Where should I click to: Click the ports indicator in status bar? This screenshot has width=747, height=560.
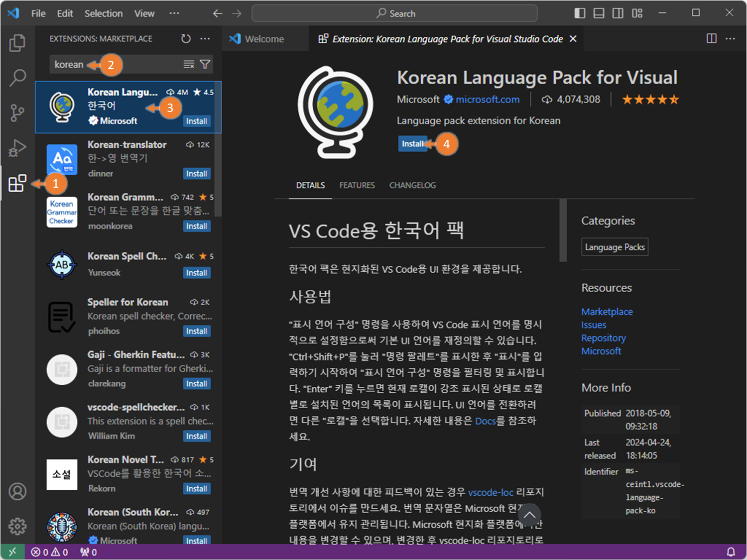89,552
